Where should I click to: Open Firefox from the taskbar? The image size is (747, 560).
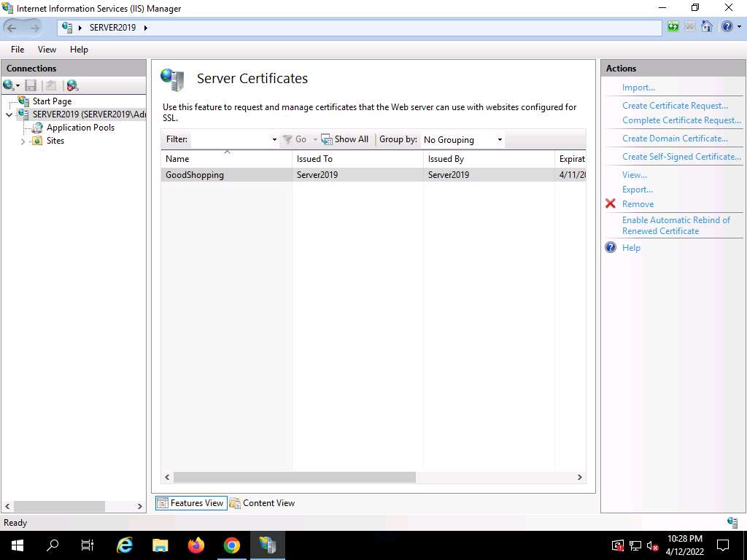tap(196, 545)
